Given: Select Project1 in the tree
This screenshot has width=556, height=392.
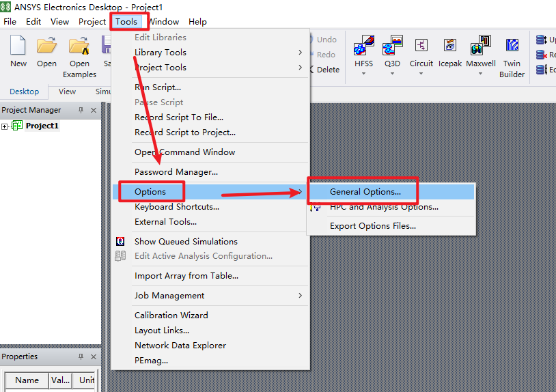Looking at the screenshot, I should 42,126.
